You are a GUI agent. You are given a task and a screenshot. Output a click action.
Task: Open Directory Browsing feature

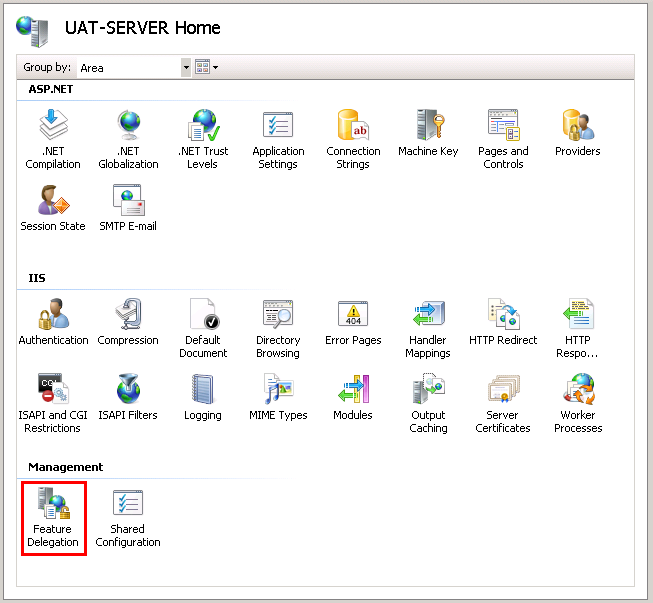pyautogui.click(x=278, y=328)
